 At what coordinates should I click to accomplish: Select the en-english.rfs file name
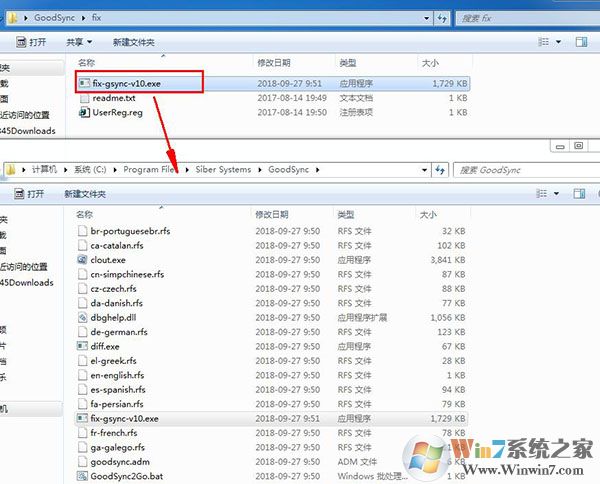pyautogui.click(x=117, y=375)
